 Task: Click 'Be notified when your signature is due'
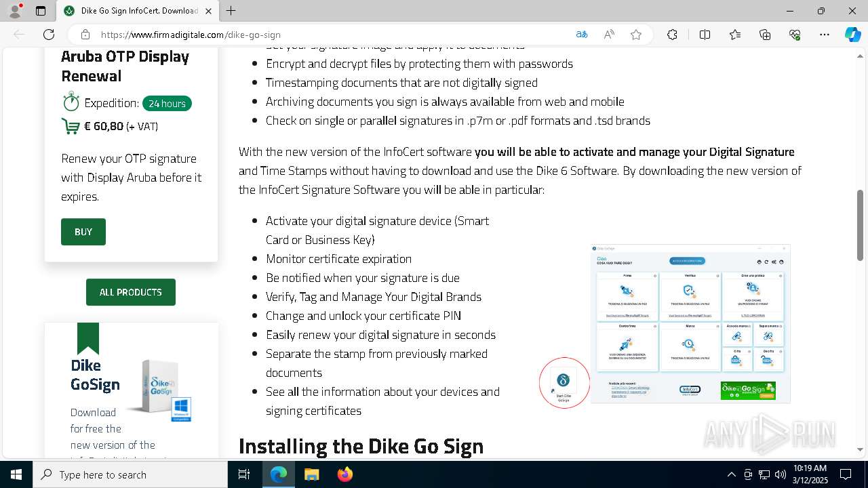363,278
